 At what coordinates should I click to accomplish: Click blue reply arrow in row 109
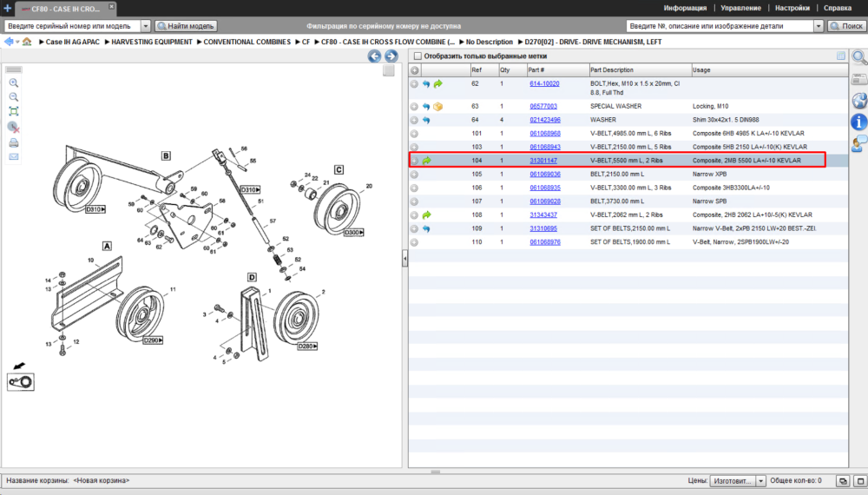[x=426, y=228]
